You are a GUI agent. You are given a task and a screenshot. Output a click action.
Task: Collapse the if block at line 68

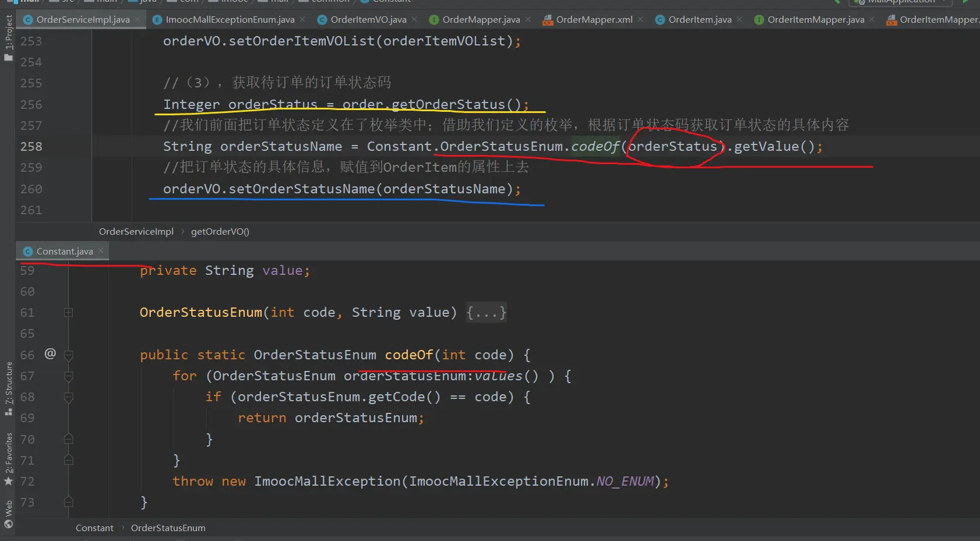pyautogui.click(x=68, y=397)
